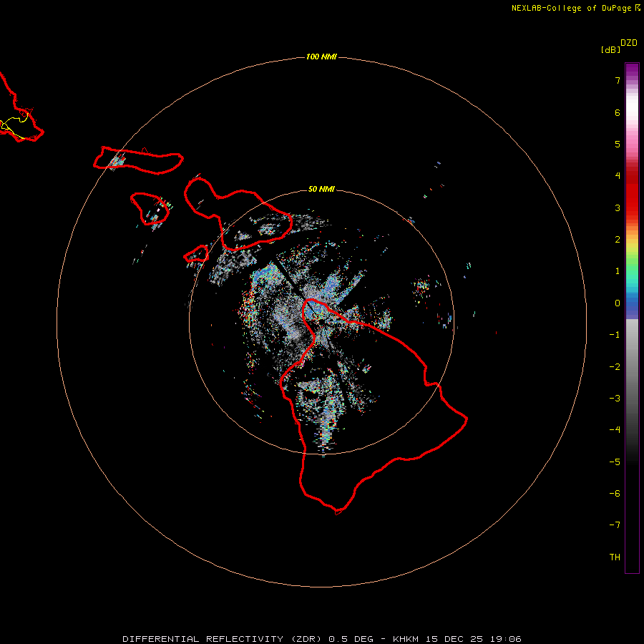
Task: Click the 3 value on color scale
Action: [618, 208]
